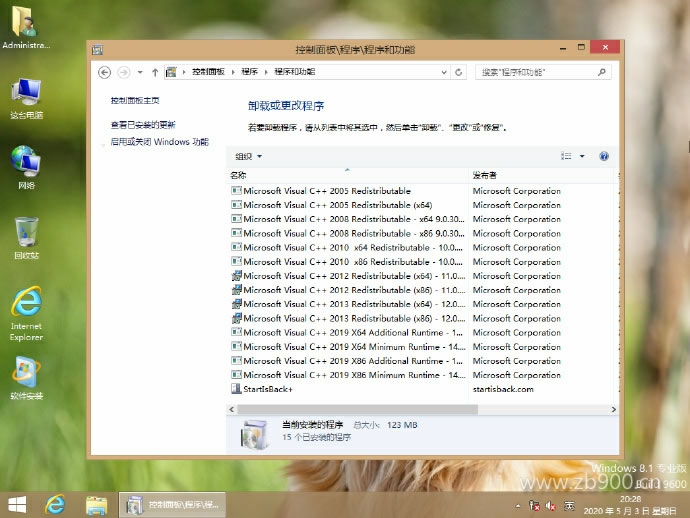690x518 pixels.
Task: Show hidden tray icons arrow
Action: click(x=518, y=506)
